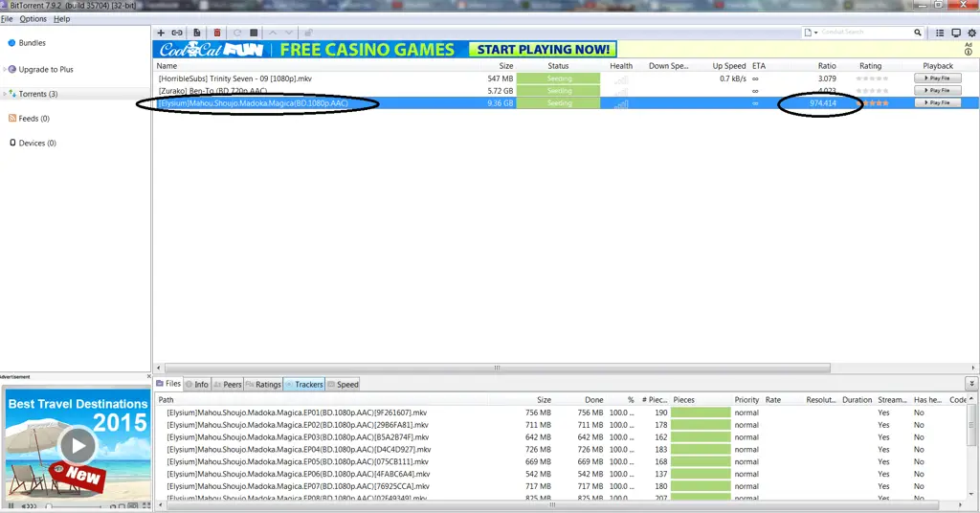Open Upgrade to Plus in sidebar
Viewport: 980px width, 513px height.
click(x=46, y=69)
